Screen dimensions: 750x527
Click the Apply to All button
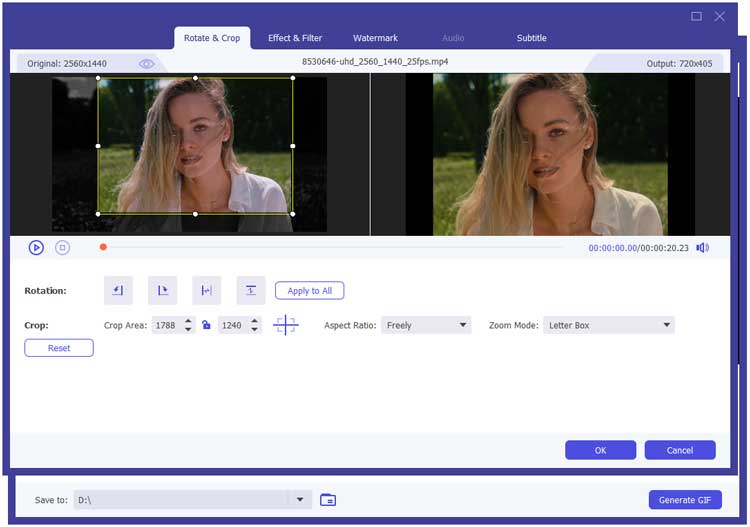pos(310,291)
